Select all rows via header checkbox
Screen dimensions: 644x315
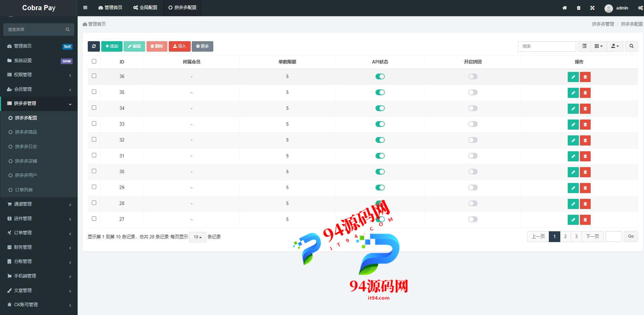tap(94, 61)
